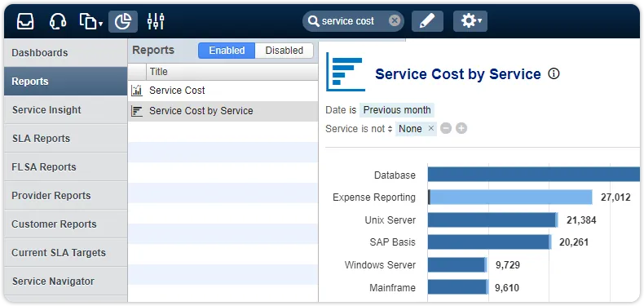Click the SAP Basis bar
This screenshot has height=306, width=644.
[x=490, y=242]
